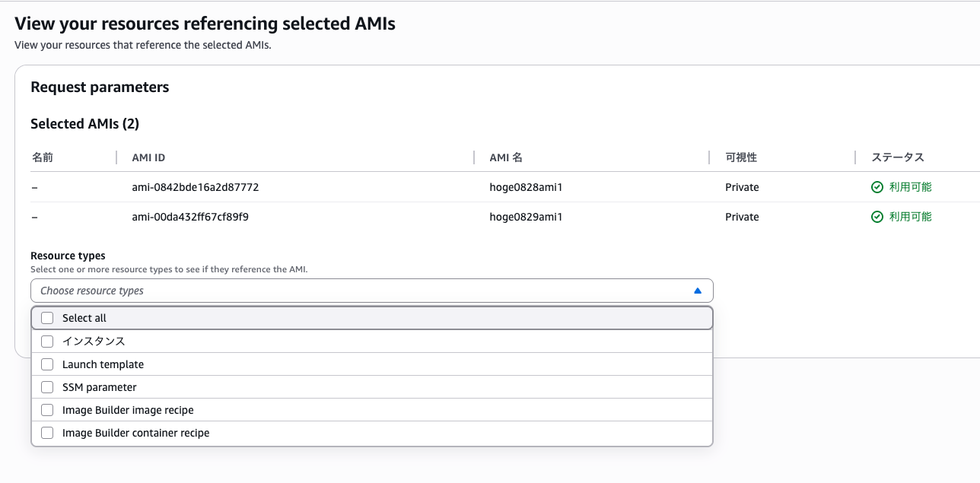Click the 名前 column header
The image size is (980, 483).
43,157
